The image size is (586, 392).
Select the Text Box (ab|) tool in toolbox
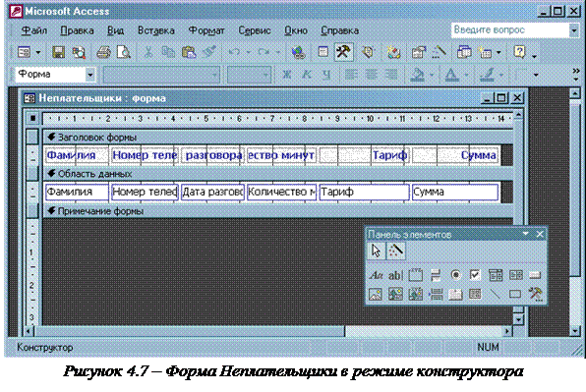pyautogui.click(x=395, y=275)
